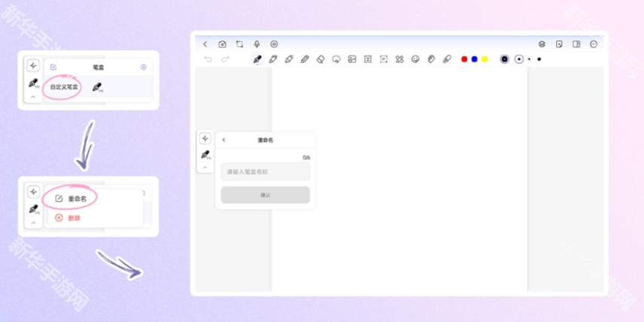The image size is (644, 322).
Task: Go back from the 重命名 dialog
Action: pyautogui.click(x=223, y=140)
